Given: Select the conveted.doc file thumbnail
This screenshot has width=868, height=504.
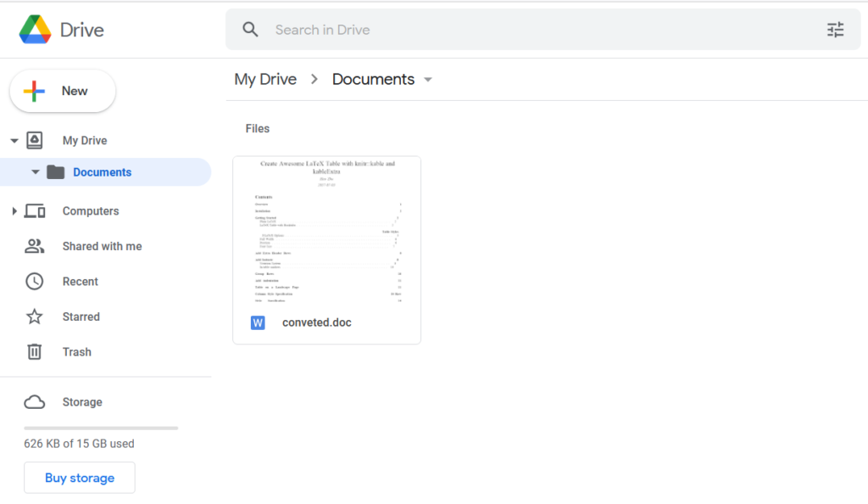Looking at the screenshot, I should click(326, 231).
